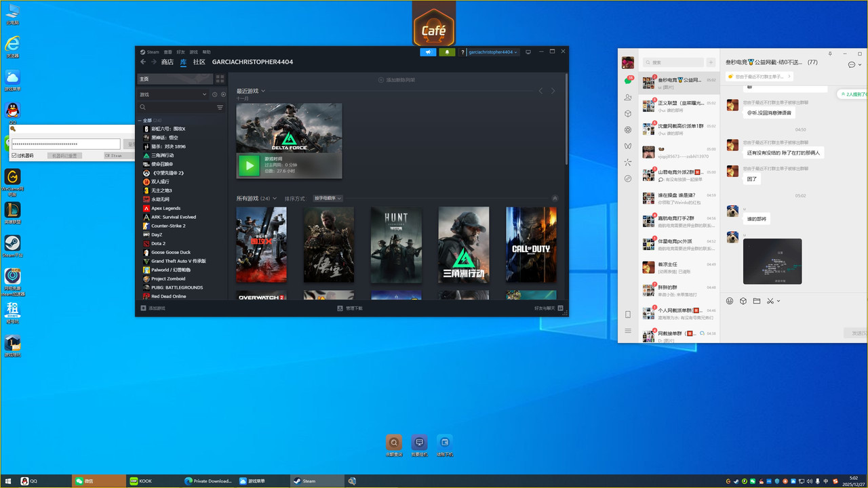Play Delta Force with green play button

(249, 165)
